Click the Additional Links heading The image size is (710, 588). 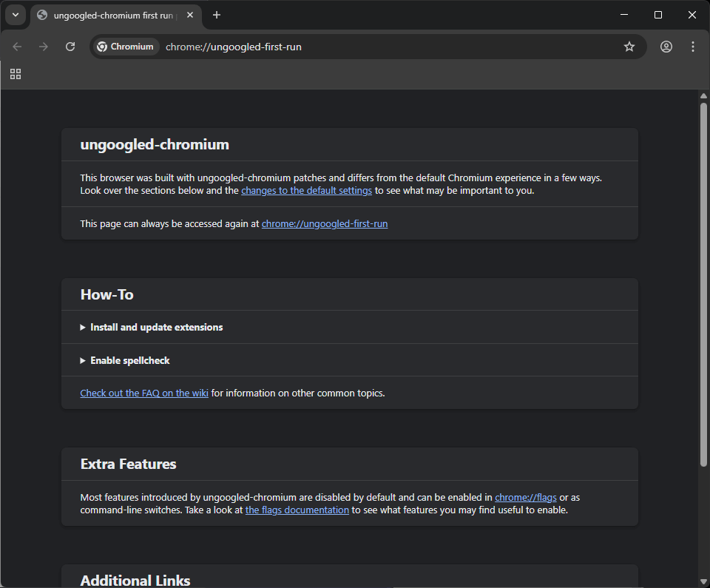(135, 581)
